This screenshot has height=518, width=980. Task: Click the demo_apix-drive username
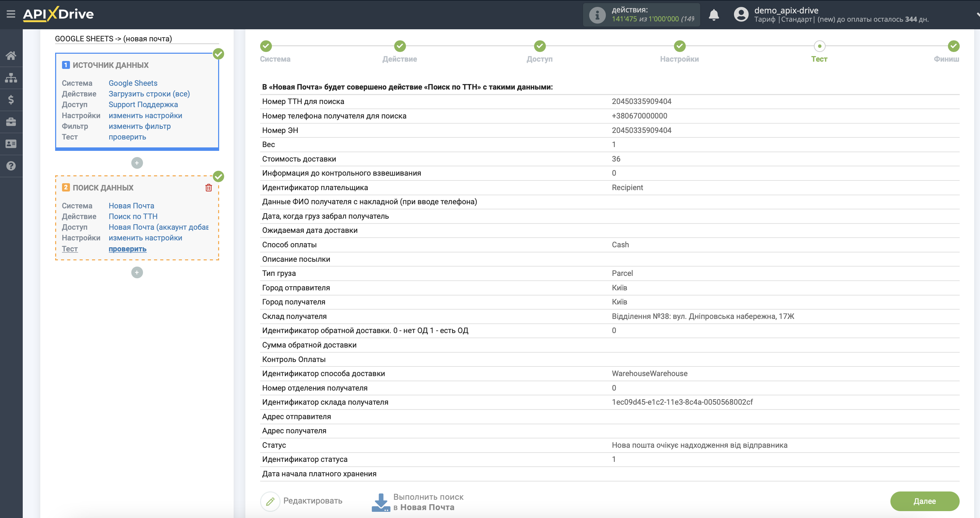[x=786, y=10]
